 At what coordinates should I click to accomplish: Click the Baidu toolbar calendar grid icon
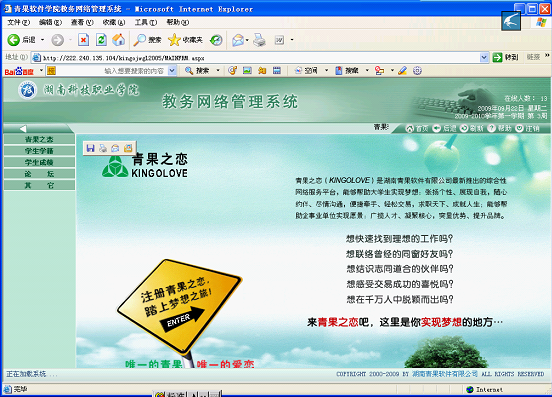(277, 71)
